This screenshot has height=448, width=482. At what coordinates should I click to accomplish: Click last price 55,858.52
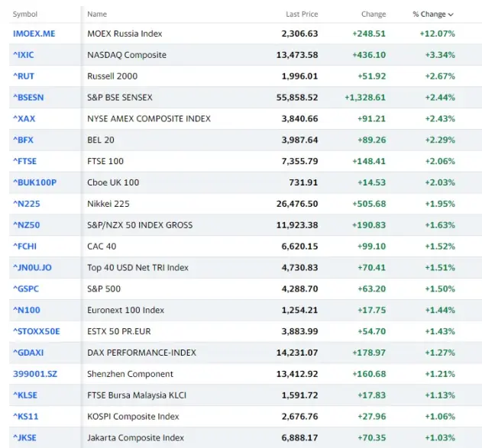coord(297,98)
